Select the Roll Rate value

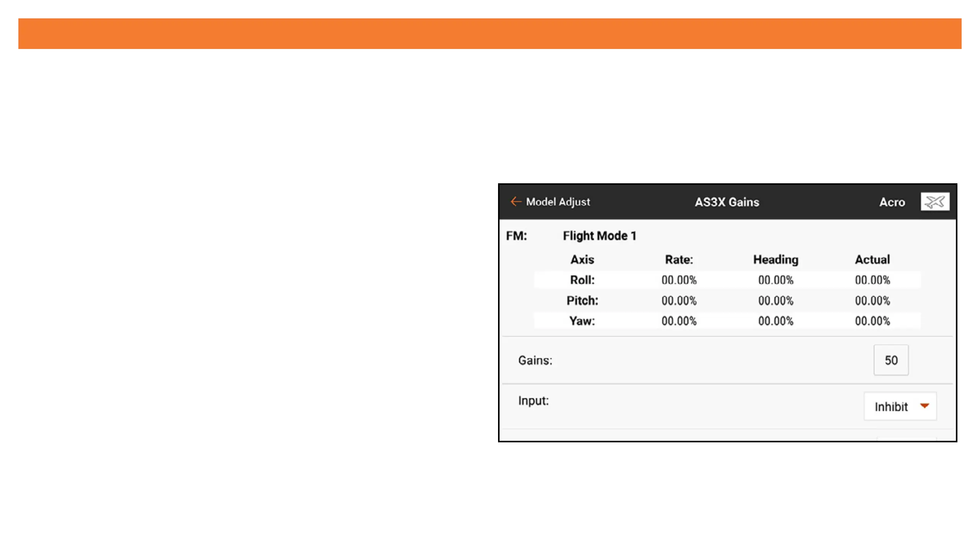click(x=679, y=280)
